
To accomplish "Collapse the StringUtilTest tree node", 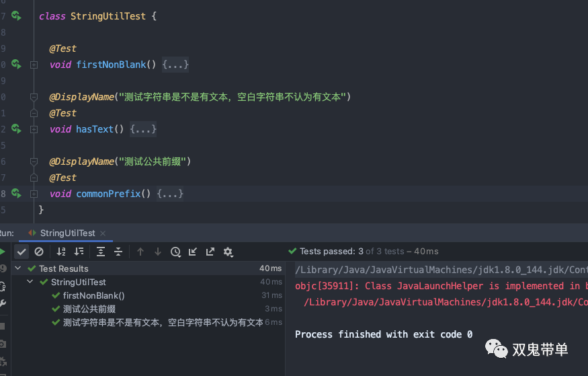I will [31, 282].
